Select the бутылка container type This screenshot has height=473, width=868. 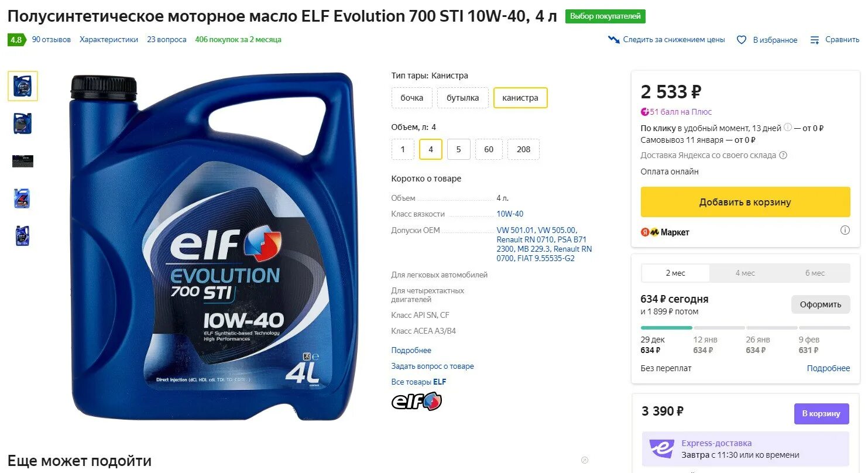click(463, 98)
